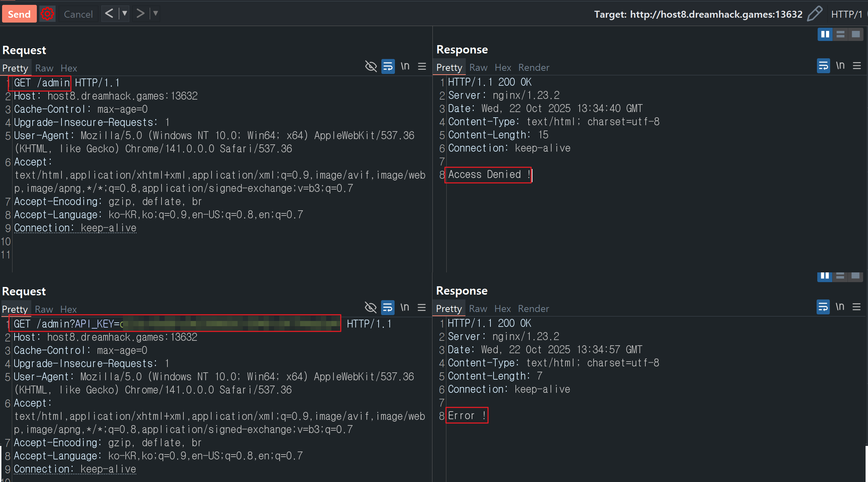Go forward with history right arrow
Viewport: 868px width, 482px height.
140,14
